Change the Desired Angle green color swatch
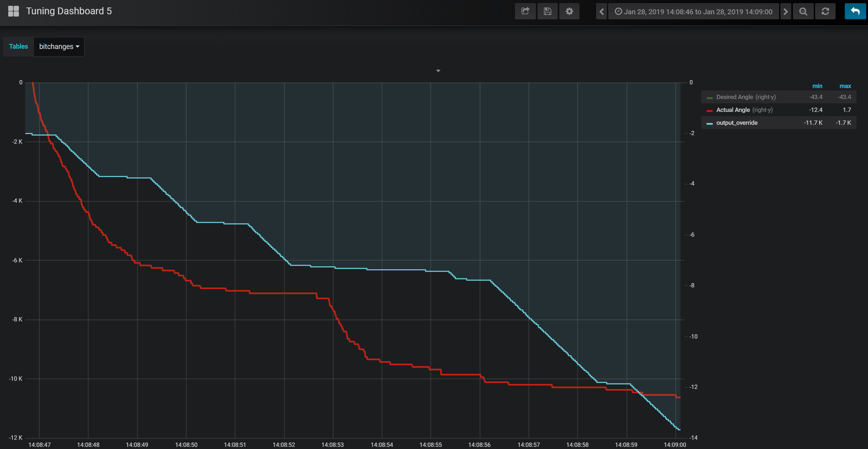The image size is (868, 449). click(709, 98)
